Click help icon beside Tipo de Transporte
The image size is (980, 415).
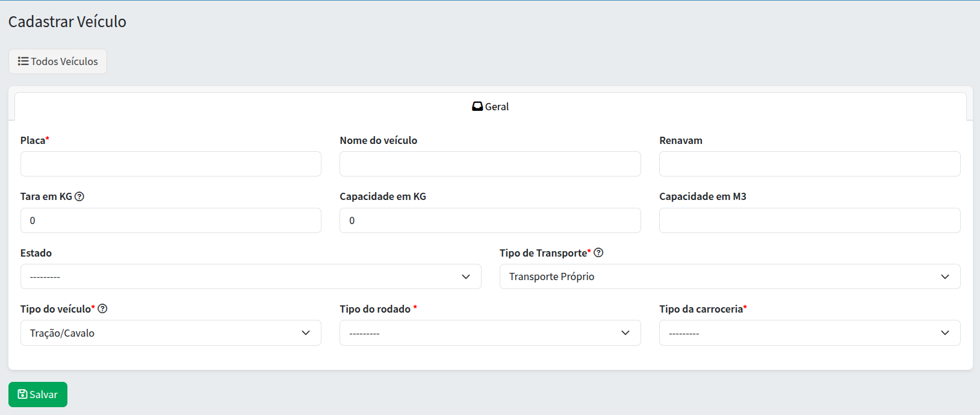pyautogui.click(x=598, y=253)
